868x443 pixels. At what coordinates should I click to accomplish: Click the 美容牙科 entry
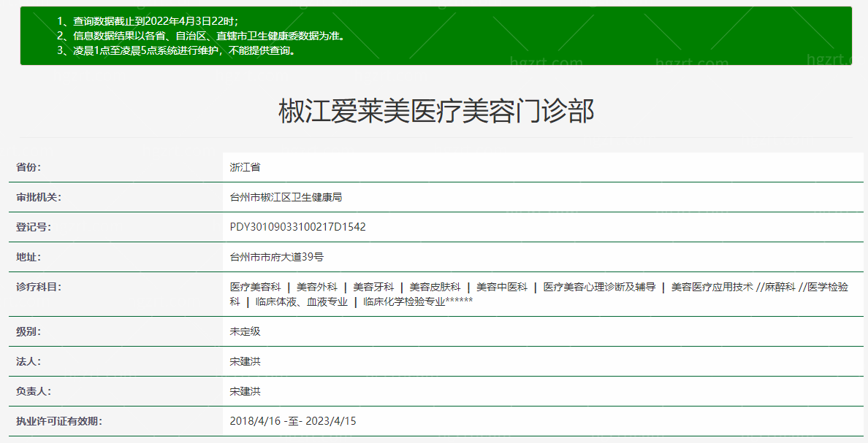(x=373, y=287)
